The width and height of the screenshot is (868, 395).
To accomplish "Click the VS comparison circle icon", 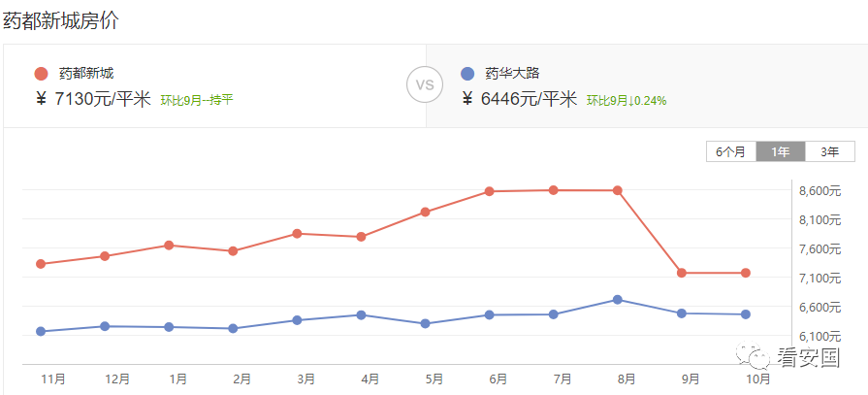I will click(425, 84).
